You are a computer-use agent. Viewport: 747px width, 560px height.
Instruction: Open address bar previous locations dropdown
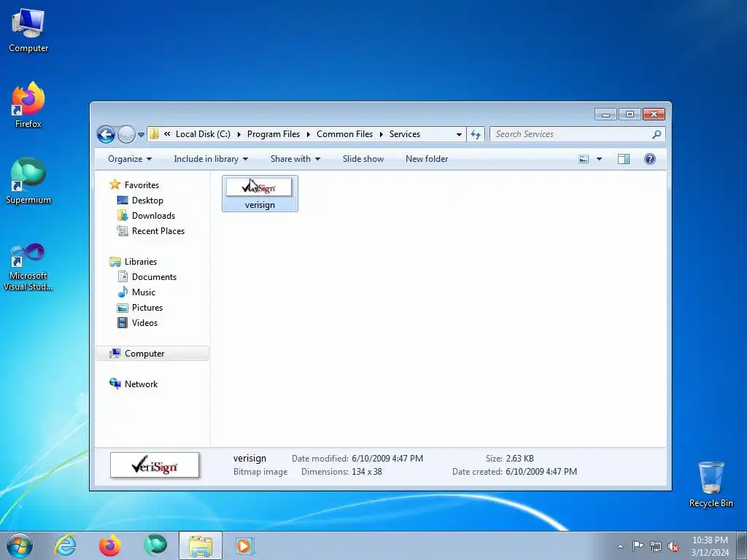(x=459, y=135)
